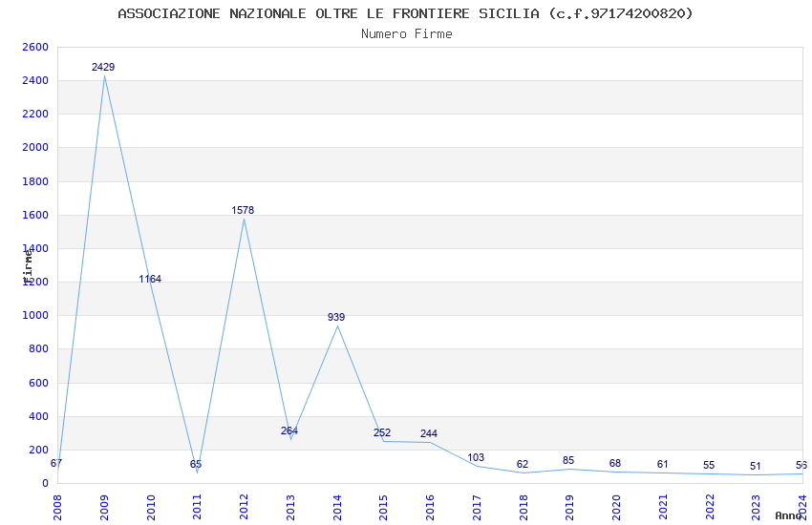This screenshot has height=525, width=812.
Task: Select the data label 264
Action: (x=289, y=430)
